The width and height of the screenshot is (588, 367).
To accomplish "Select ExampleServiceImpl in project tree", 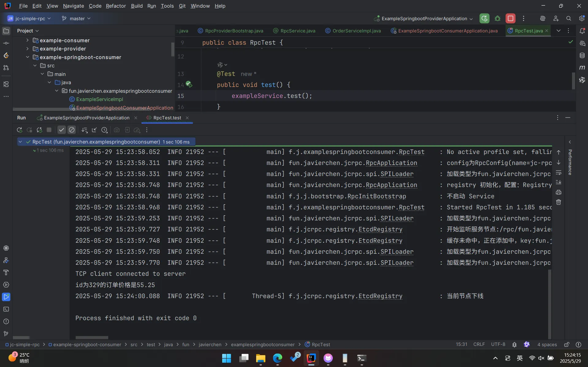I will 100,99.
